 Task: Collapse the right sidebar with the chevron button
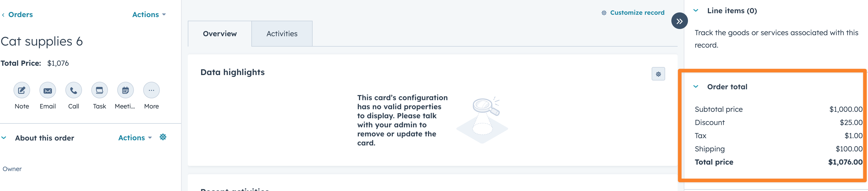click(679, 20)
